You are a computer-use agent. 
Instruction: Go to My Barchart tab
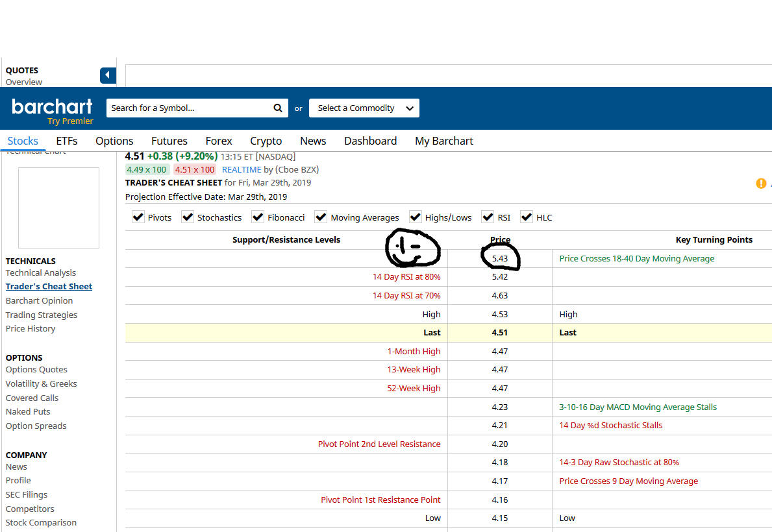coord(444,141)
